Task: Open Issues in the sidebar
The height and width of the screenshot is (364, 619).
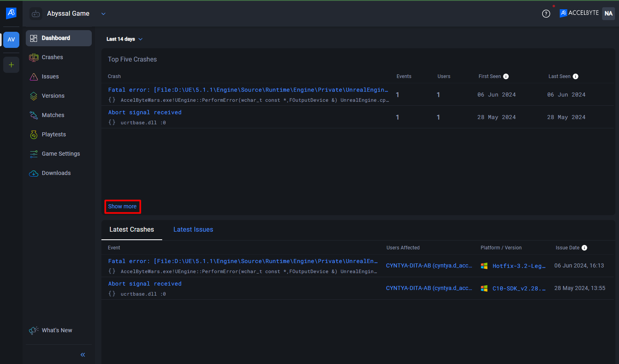Action: 59,77
